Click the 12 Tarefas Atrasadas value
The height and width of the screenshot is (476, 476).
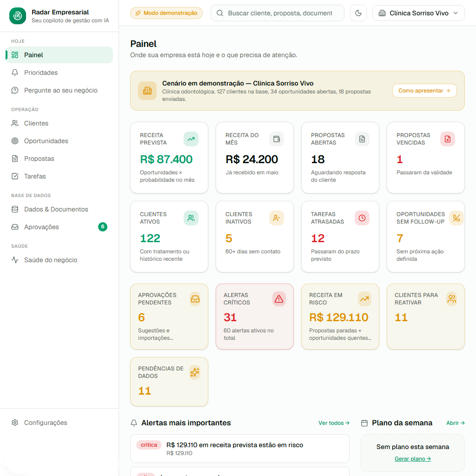pos(318,238)
